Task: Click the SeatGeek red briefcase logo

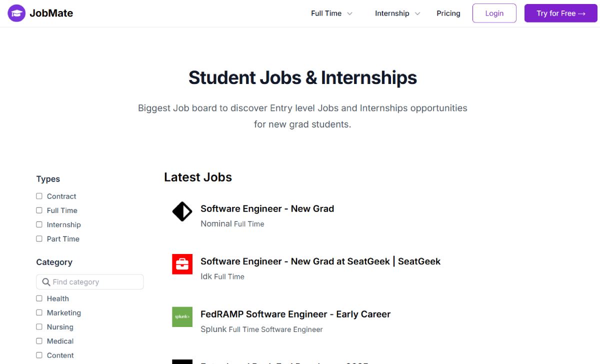Action: 182,264
